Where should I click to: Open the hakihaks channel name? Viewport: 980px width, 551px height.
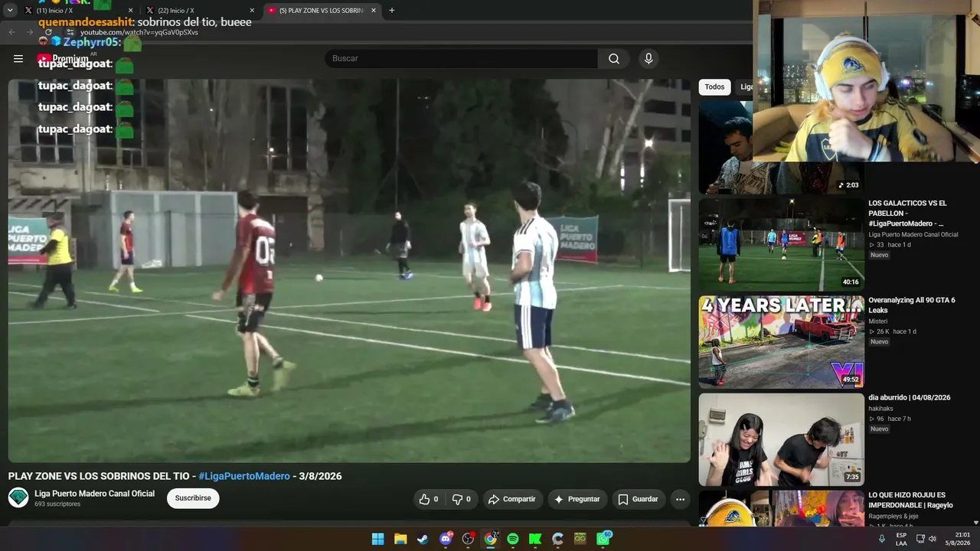point(880,409)
